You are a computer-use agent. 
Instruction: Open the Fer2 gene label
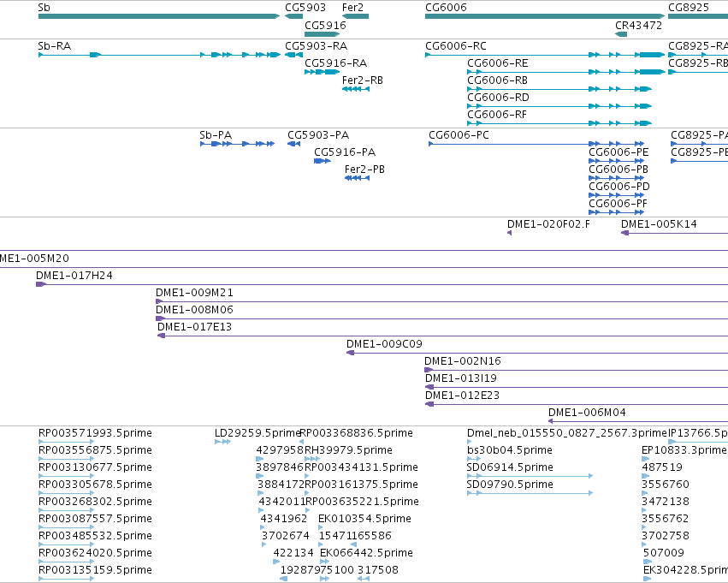(352, 8)
